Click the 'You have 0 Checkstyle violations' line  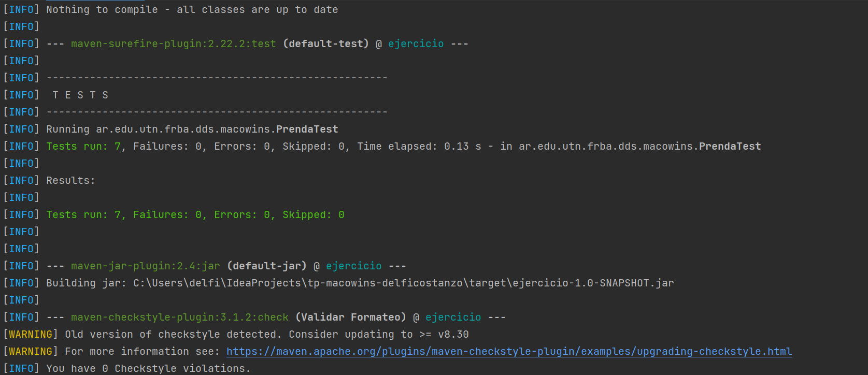tap(149, 368)
